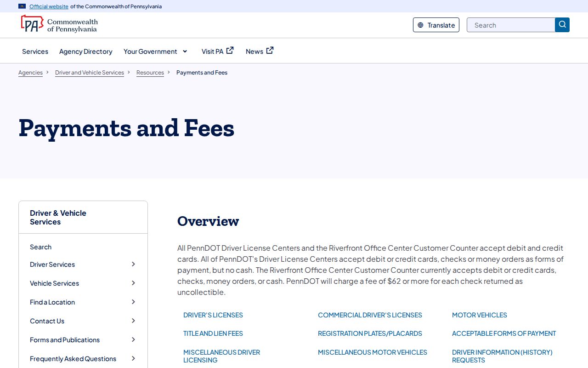Jump to ACCEPTABLE FORMS OF PAYMENT section
The width and height of the screenshot is (588, 368).
(x=504, y=333)
